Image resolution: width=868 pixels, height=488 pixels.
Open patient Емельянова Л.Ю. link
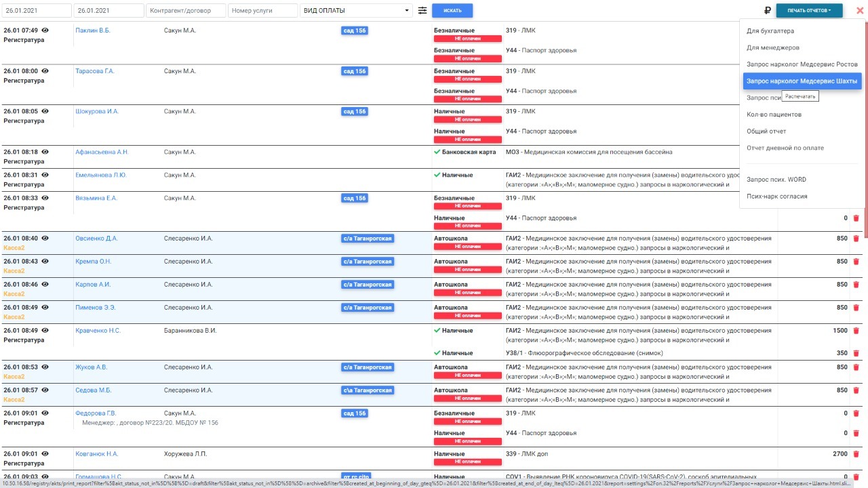pos(100,175)
